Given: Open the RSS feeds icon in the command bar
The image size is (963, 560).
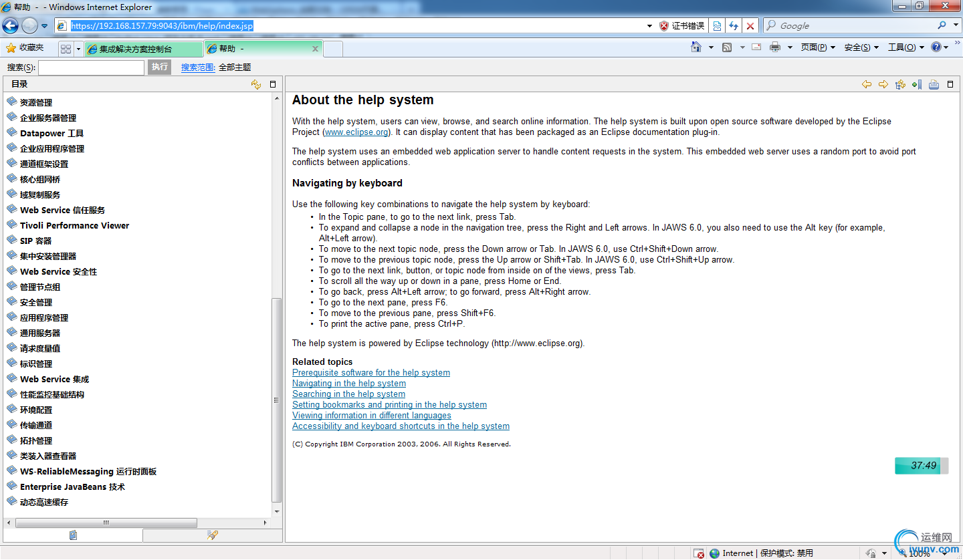Looking at the screenshot, I should pyautogui.click(x=727, y=47).
